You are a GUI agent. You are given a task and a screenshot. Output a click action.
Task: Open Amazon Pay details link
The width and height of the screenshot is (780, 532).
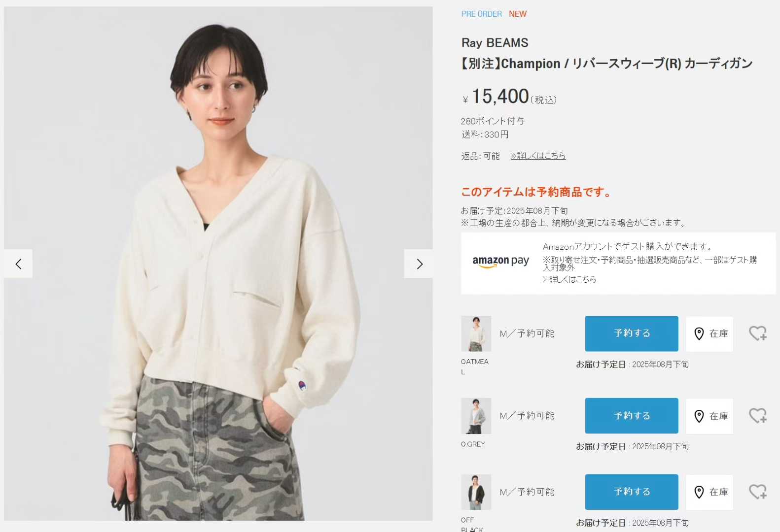(x=569, y=279)
